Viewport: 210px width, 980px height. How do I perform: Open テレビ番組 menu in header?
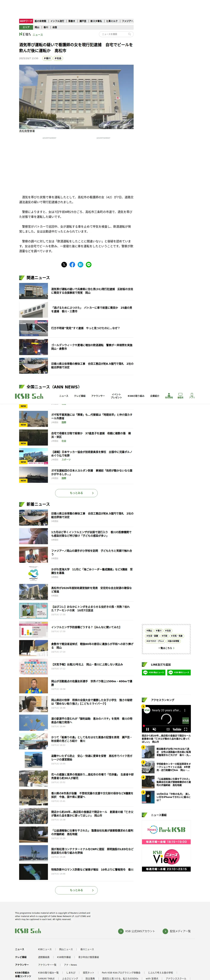point(80,396)
